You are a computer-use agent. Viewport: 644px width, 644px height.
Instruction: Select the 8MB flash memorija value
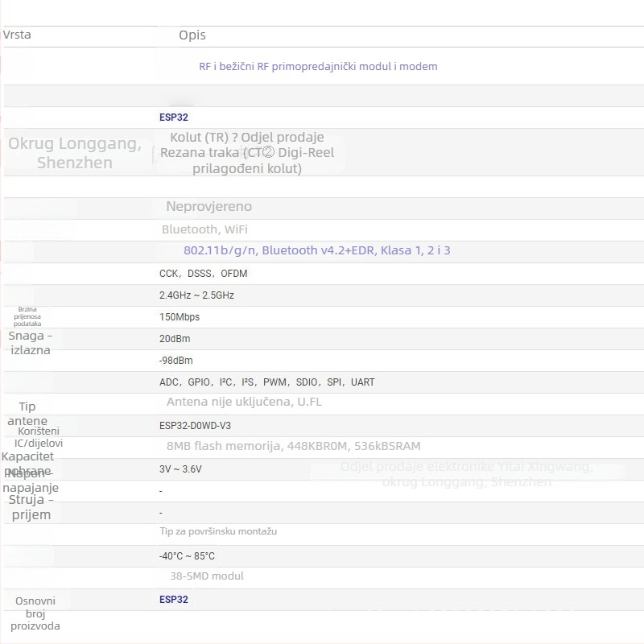click(x=293, y=446)
